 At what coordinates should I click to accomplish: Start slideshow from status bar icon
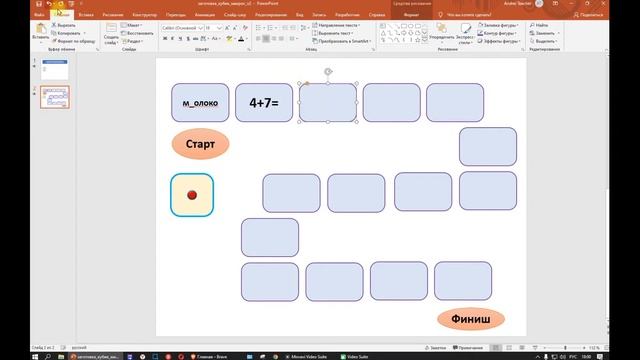[x=535, y=348]
